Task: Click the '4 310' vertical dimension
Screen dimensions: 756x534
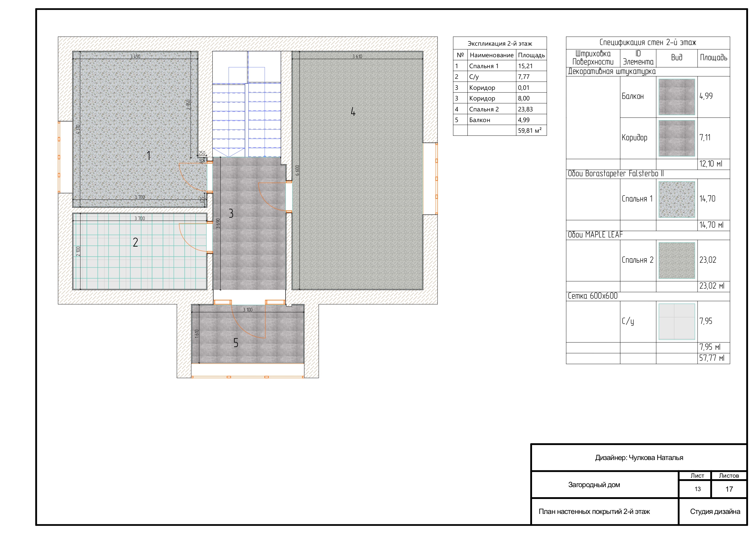Action: [x=78, y=129]
